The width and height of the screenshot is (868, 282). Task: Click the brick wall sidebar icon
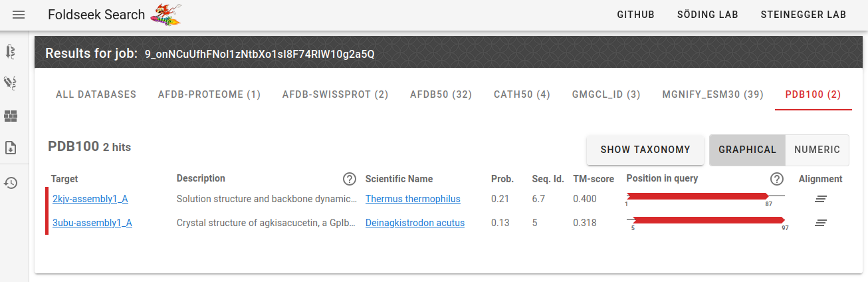pos(11,116)
